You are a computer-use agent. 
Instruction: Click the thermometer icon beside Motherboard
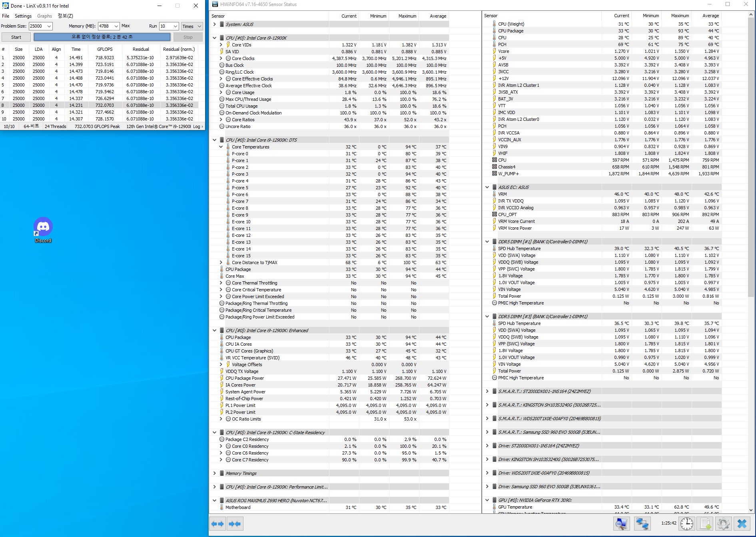(222, 507)
